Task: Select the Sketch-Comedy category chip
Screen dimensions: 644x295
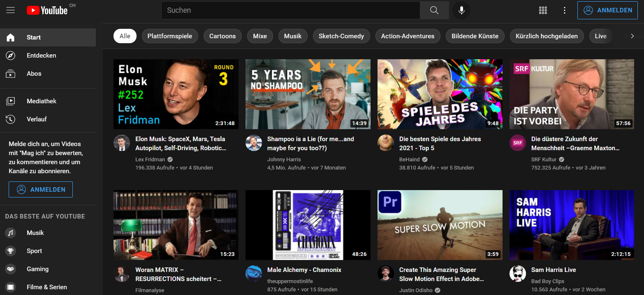Action: point(341,36)
